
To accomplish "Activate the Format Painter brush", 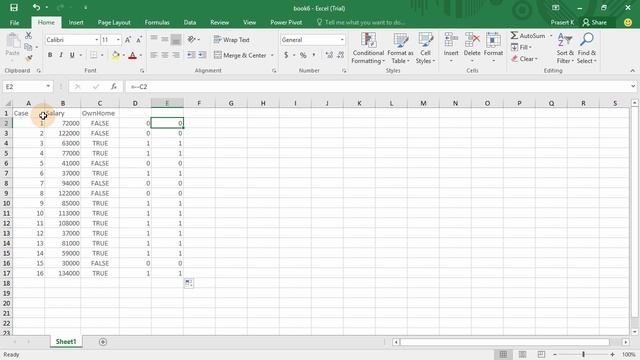I will (29, 58).
